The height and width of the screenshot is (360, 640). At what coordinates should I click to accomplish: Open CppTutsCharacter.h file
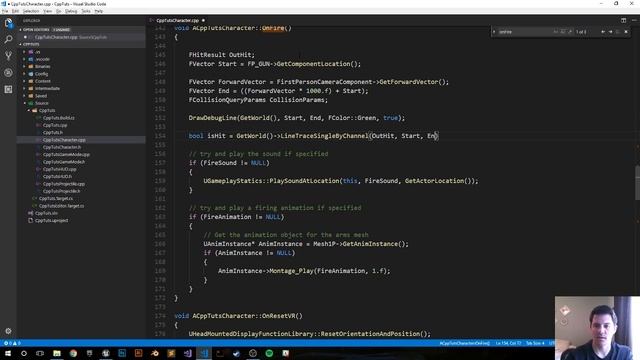(62, 147)
